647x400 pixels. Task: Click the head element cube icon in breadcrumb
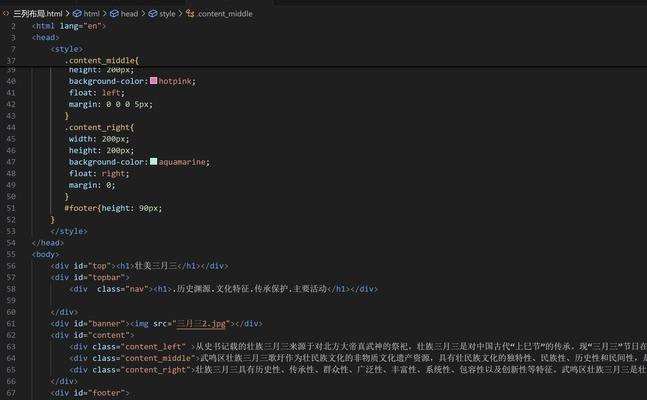coord(114,14)
